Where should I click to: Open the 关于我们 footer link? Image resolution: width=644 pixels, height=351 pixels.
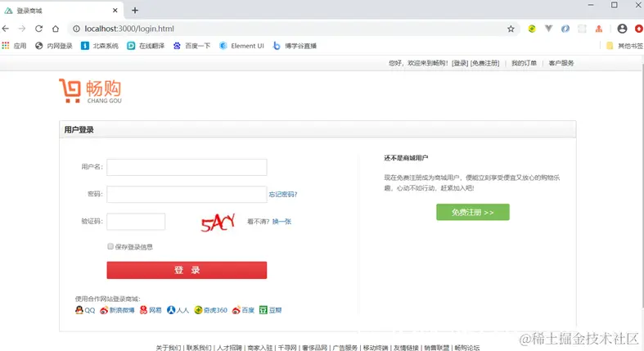pos(169,348)
